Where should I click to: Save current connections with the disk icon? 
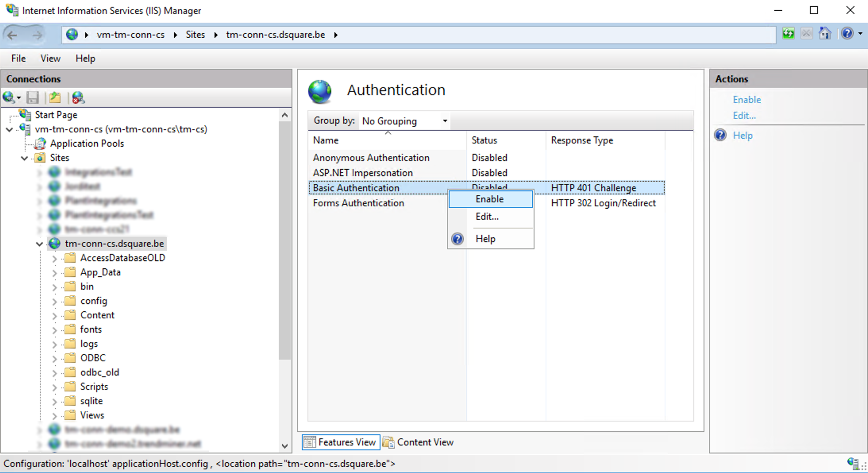pyautogui.click(x=33, y=97)
